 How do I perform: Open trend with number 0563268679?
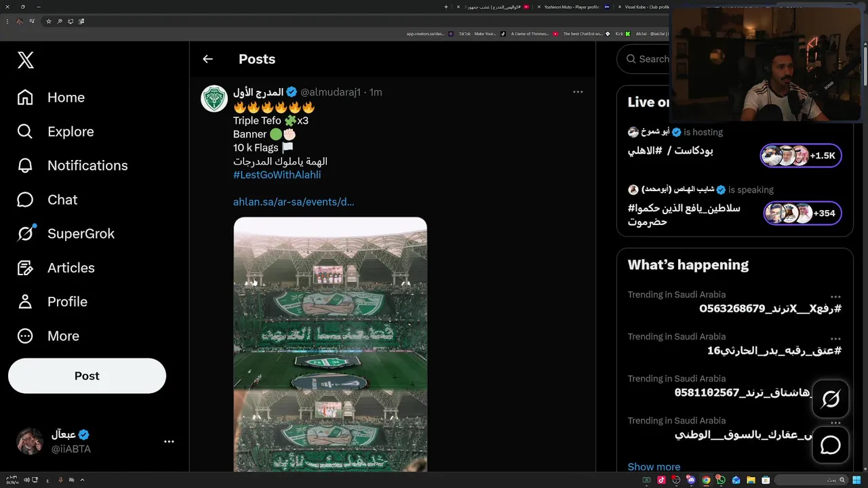(770, 308)
